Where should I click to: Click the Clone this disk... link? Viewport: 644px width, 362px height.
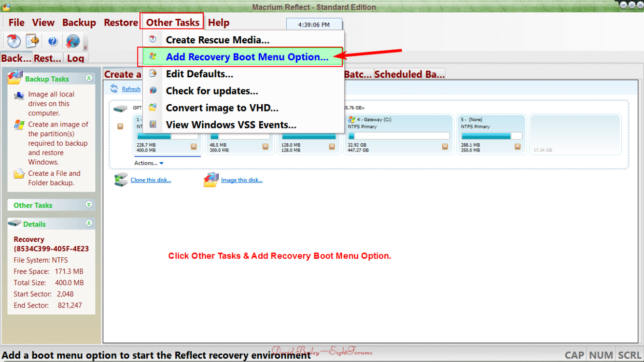click(x=151, y=180)
